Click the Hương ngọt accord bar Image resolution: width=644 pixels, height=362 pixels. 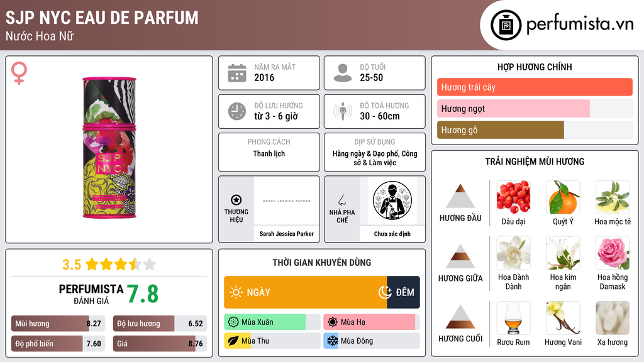535,109
